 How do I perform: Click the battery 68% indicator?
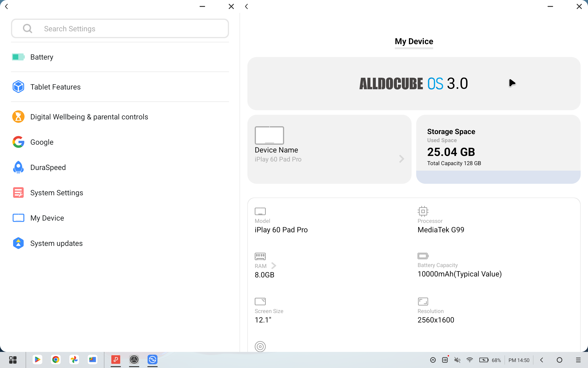pyautogui.click(x=490, y=360)
